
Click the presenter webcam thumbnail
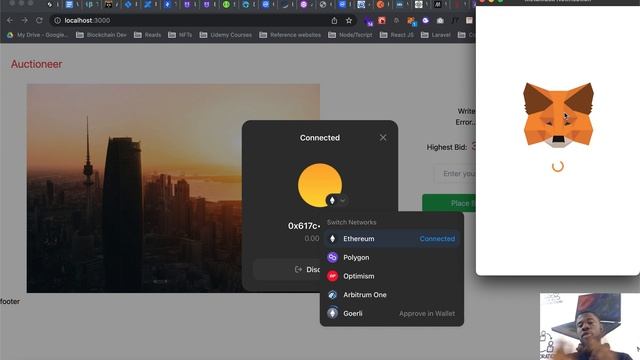coord(589,326)
